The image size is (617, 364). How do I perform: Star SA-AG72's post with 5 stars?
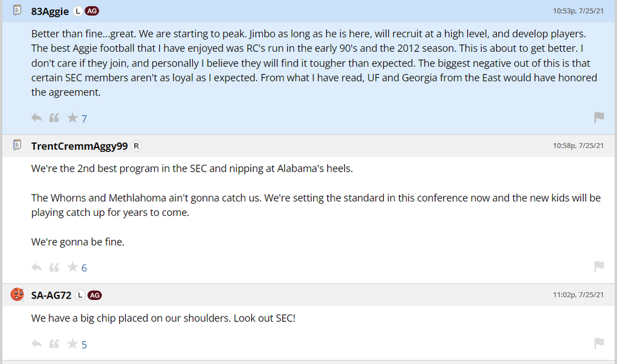(x=73, y=344)
